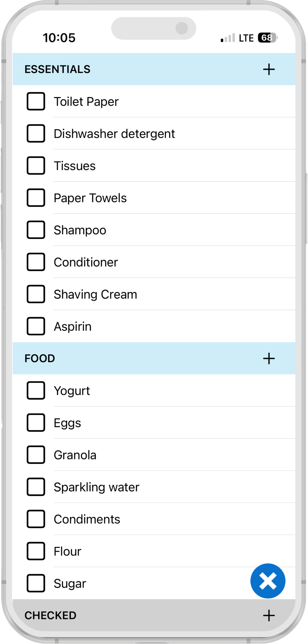
Task: Check off the Shampoo checkbox
Action: click(x=36, y=230)
